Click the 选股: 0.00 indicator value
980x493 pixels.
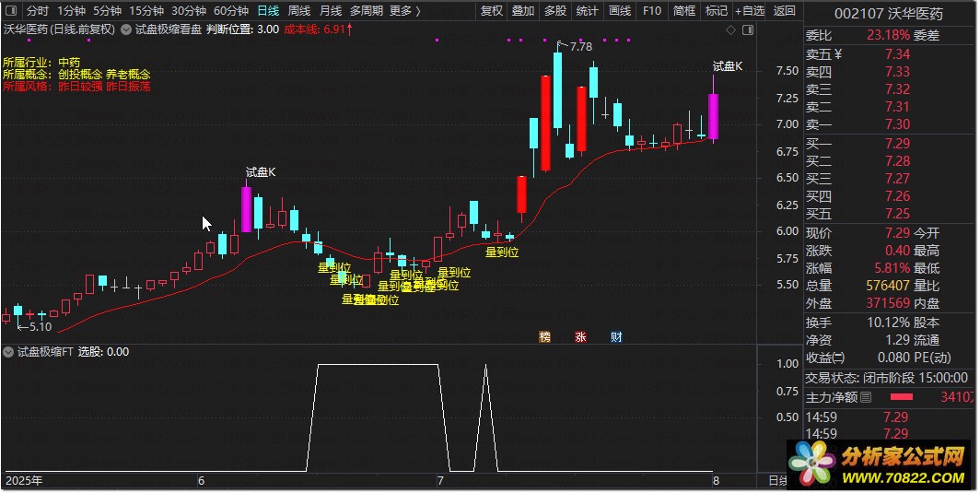tap(104, 352)
